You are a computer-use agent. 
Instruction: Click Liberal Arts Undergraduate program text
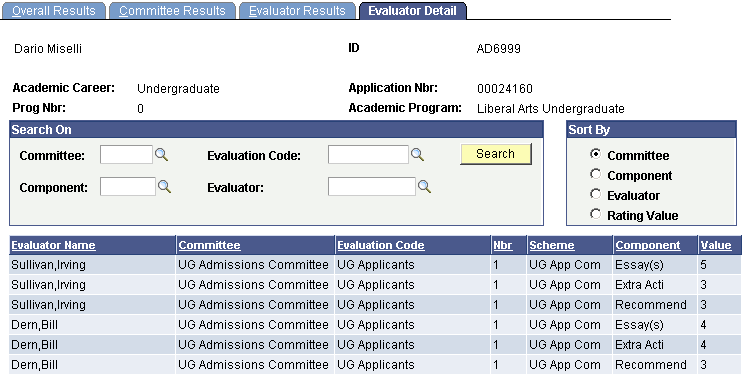click(x=550, y=109)
